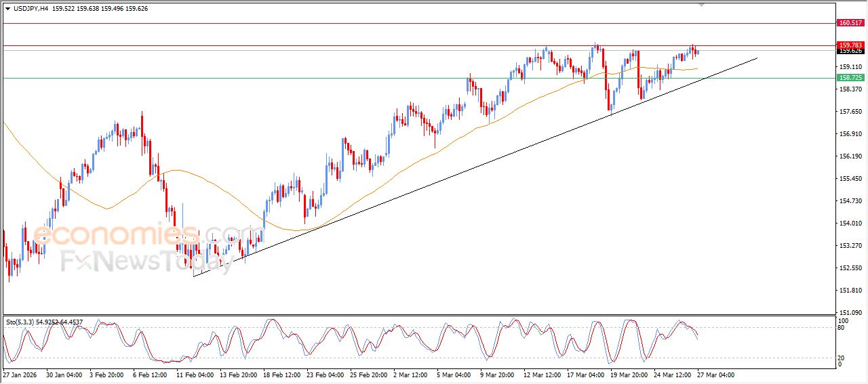The image size is (868, 384).
Task: Click the 27 Jan 2026 date label
Action: (x=18, y=375)
